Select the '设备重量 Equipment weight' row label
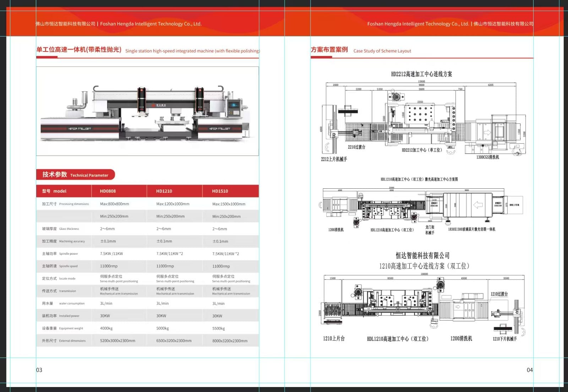The image size is (568, 392). 62,328
